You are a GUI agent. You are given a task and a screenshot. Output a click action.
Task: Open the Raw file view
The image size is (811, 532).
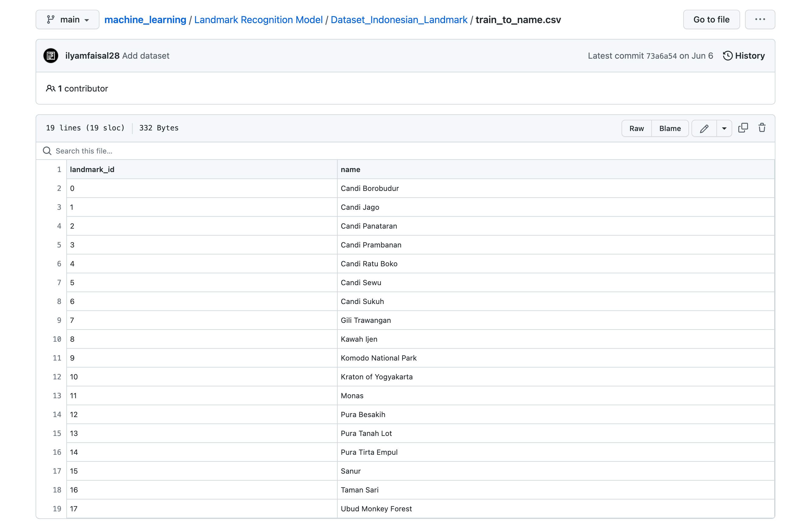point(636,128)
